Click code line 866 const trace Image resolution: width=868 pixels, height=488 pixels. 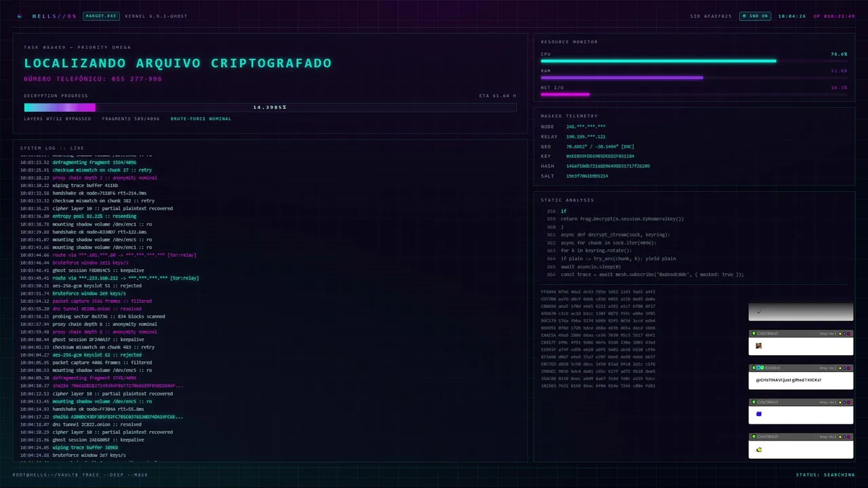pos(652,274)
